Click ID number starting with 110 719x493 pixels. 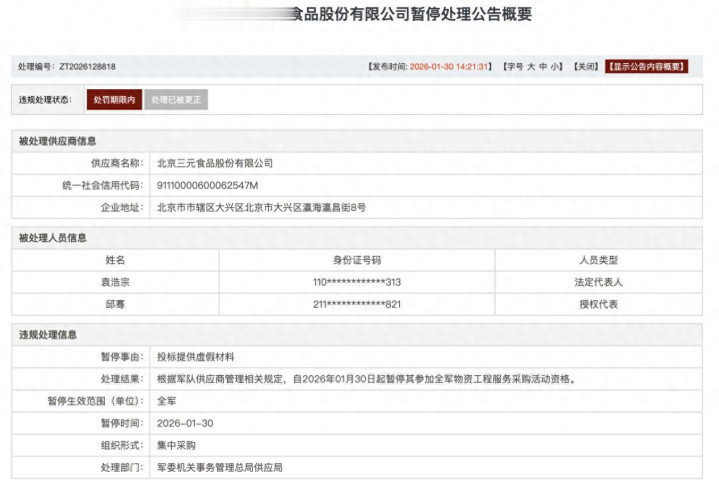click(357, 282)
